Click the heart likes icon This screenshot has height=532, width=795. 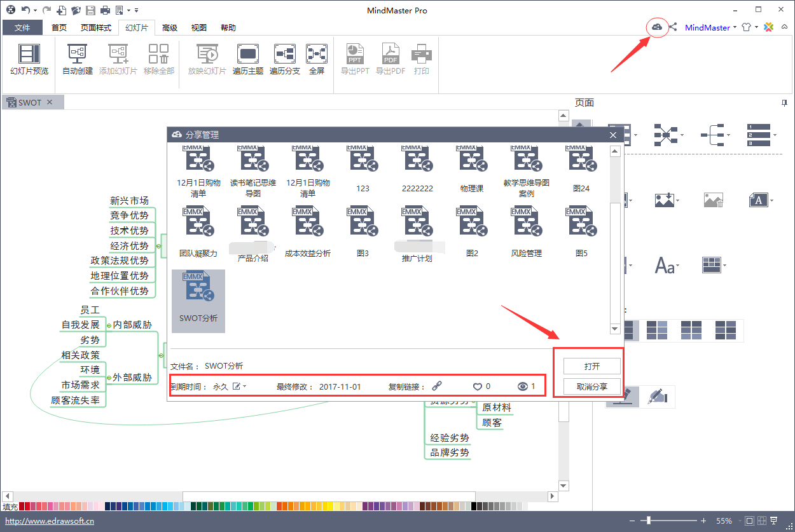pos(477,386)
